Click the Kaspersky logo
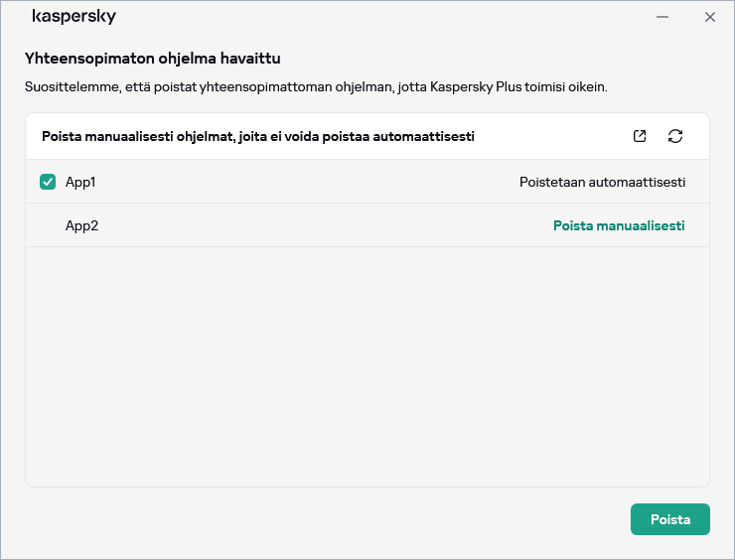Screen dimensions: 735x560 tap(73, 17)
